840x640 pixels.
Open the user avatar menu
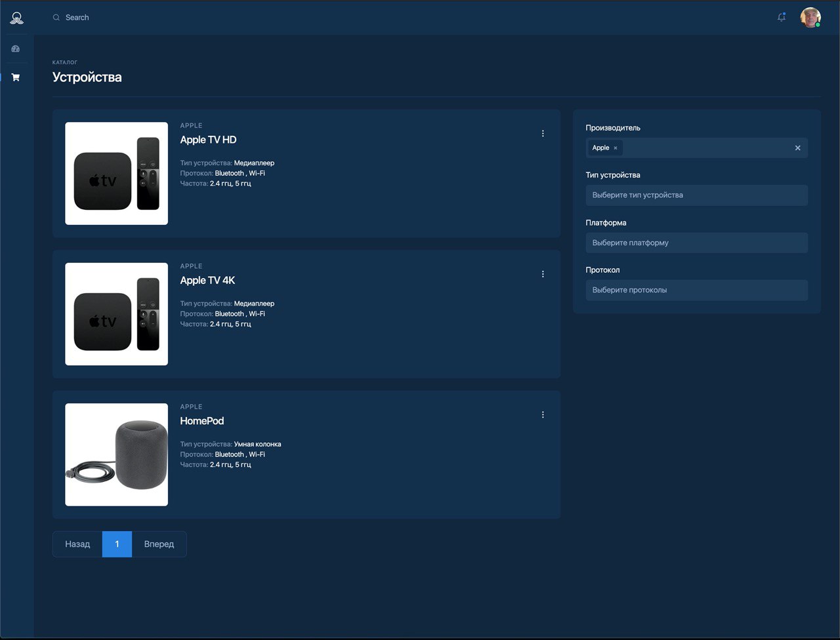pos(810,18)
